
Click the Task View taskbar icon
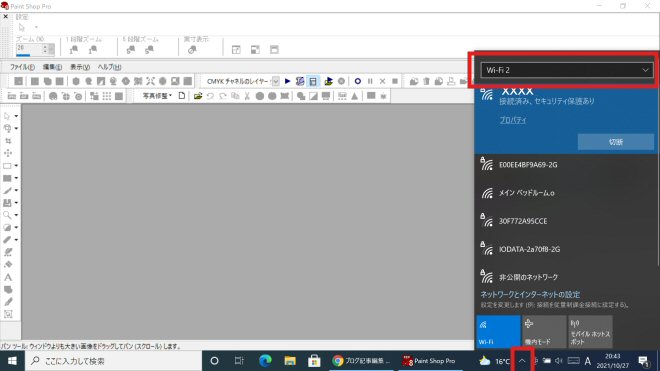pyautogui.click(x=239, y=361)
